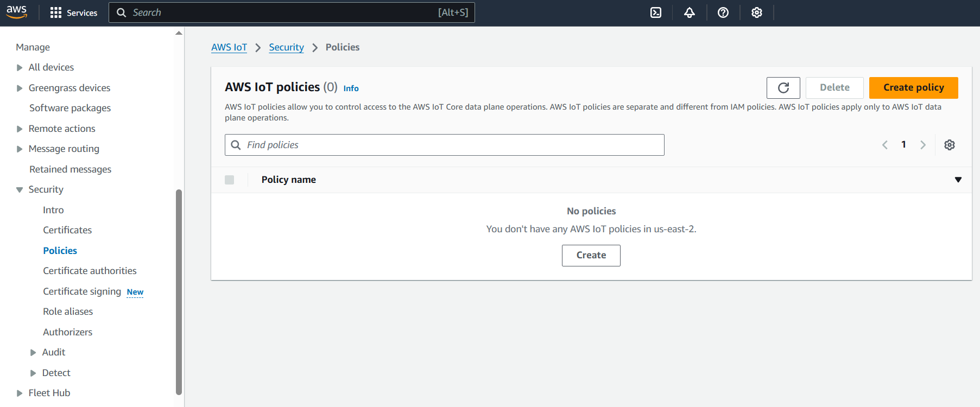Viewport: 980px width, 407px height.
Task: Collapse the Security section
Action: click(20, 190)
